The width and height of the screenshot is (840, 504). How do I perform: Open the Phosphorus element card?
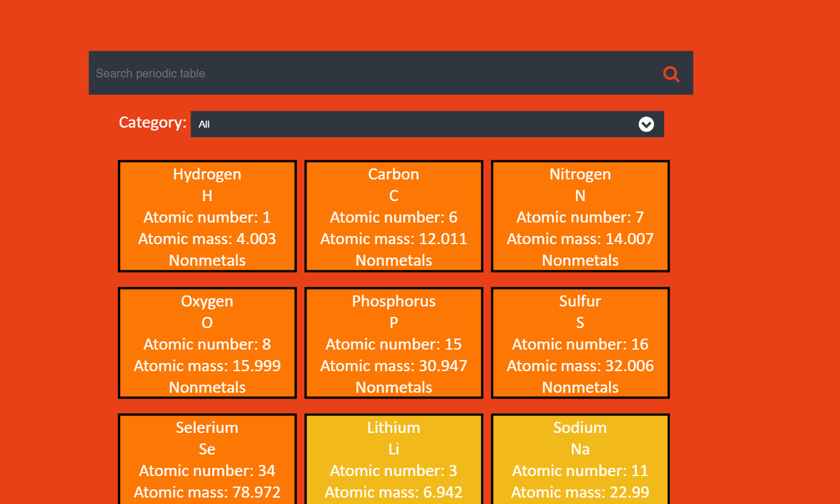click(x=393, y=343)
